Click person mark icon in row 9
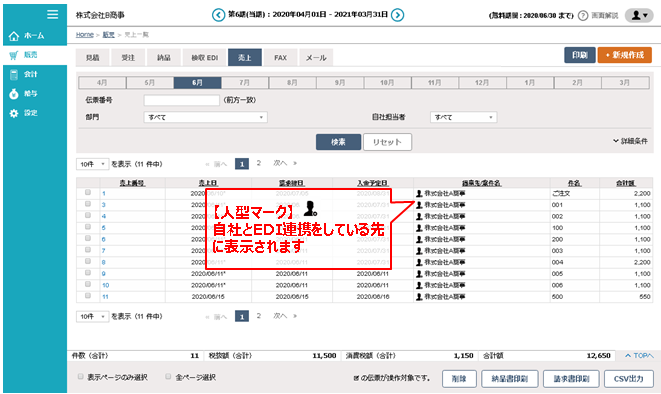This screenshot has width=661, height=394. click(x=419, y=274)
